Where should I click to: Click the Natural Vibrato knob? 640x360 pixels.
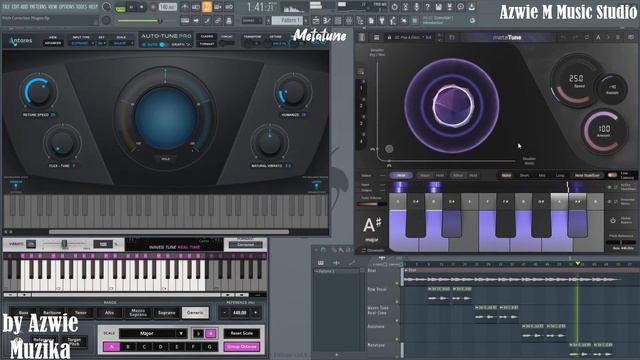(269, 144)
